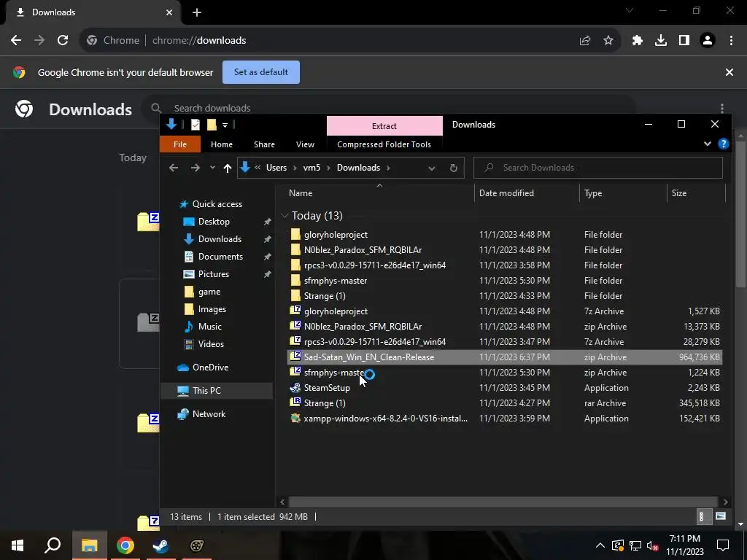The width and height of the screenshot is (747, 560).
Task: Open the game folder in sidebar
Action: pyautogui.click(x=209, y=292)
